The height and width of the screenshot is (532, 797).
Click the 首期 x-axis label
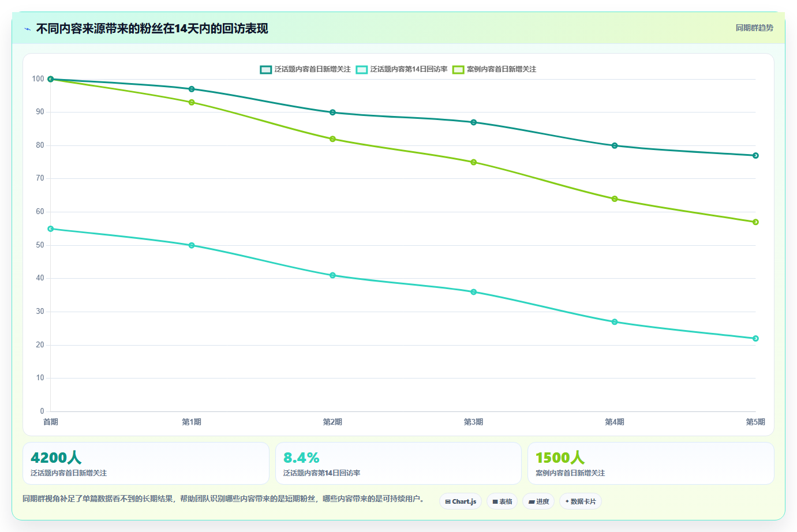[51, 422]
